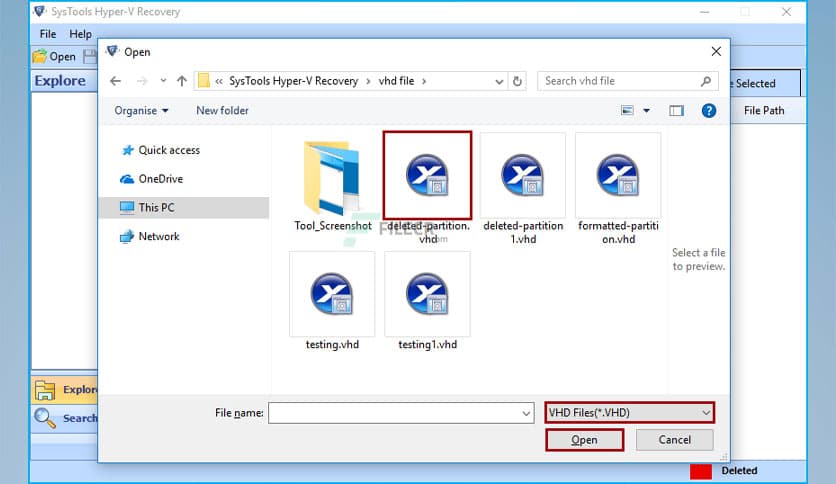Click the New folder button
The image size is (836, 484).
pos(222,110)
